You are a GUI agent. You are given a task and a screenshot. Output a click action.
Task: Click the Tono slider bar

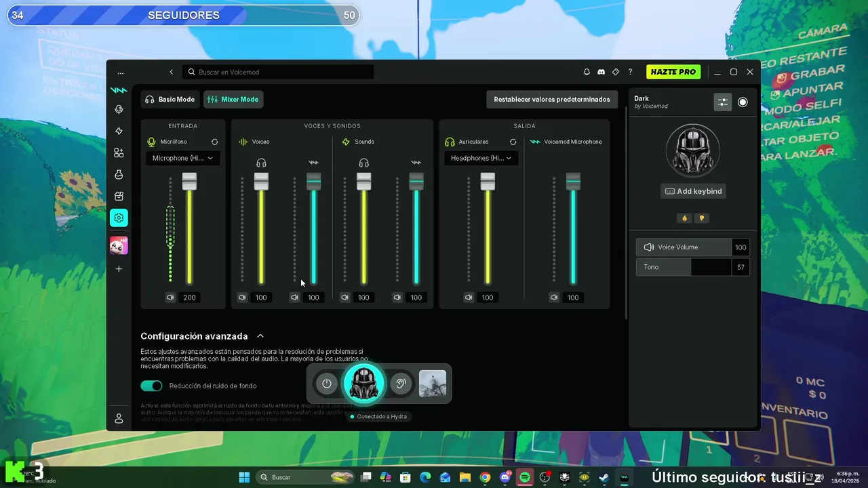[x=684, y=267]
